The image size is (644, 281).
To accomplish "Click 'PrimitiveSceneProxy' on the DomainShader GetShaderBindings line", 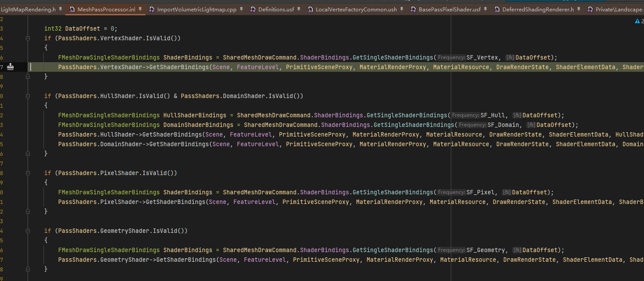I will (319, 144).
